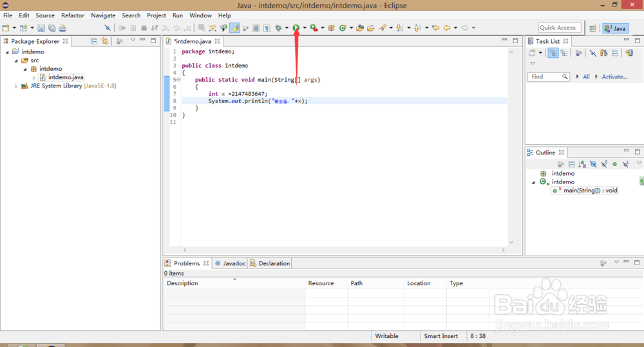Click the New Java Package icon
This screenshot has width=644, height=347.
(x=332, y=28)
